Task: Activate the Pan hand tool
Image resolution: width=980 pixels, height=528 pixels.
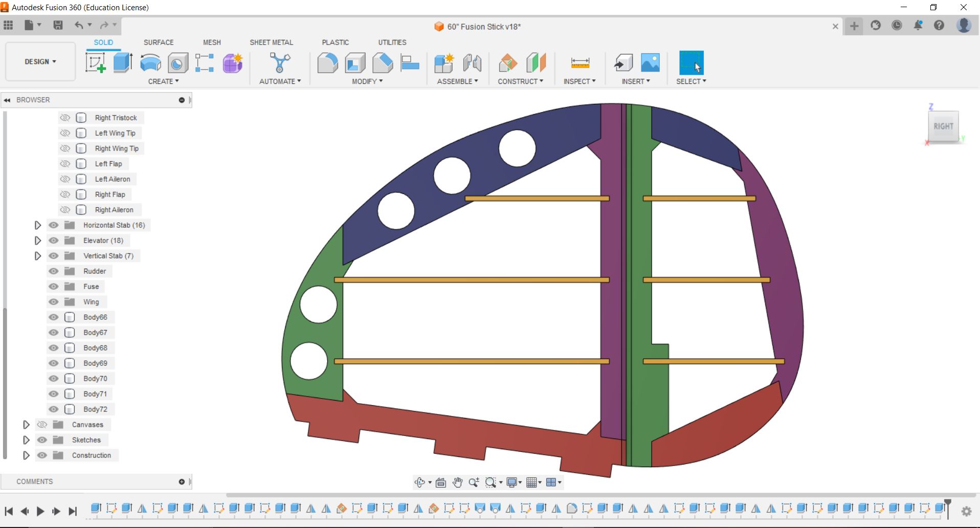Action: (x=457, y=482)
